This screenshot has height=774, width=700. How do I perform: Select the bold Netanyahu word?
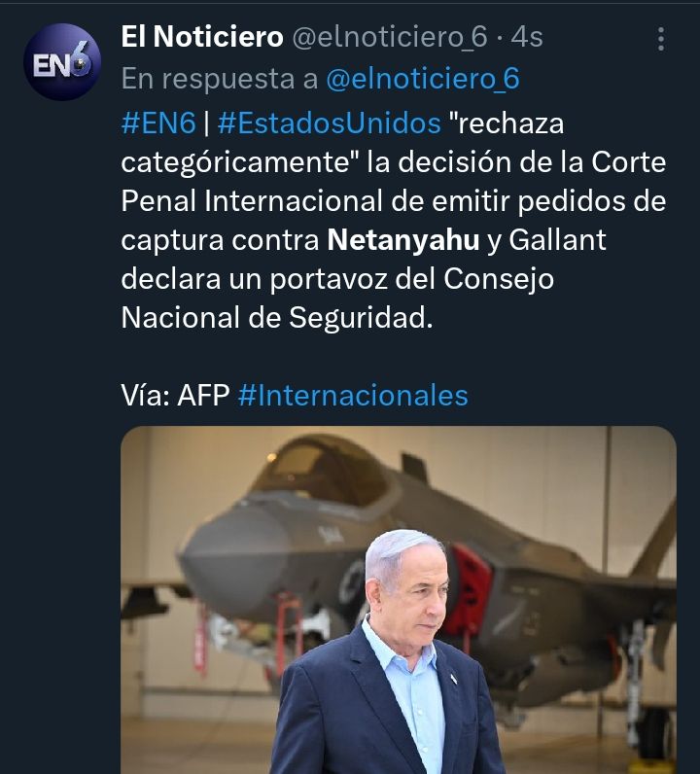403,240
